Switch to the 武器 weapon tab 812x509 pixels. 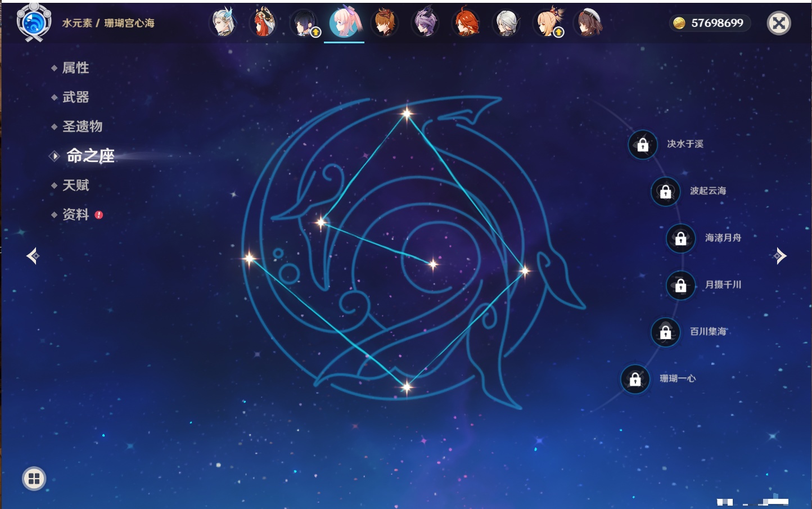[75, 97]
